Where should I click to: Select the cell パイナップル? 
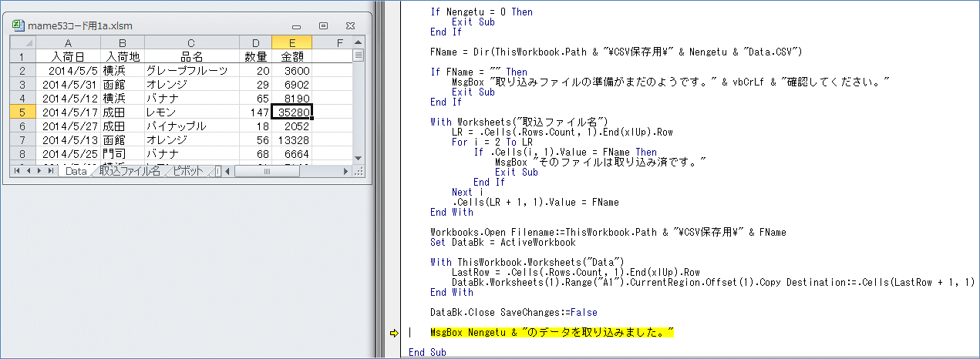tap(191, 126)
